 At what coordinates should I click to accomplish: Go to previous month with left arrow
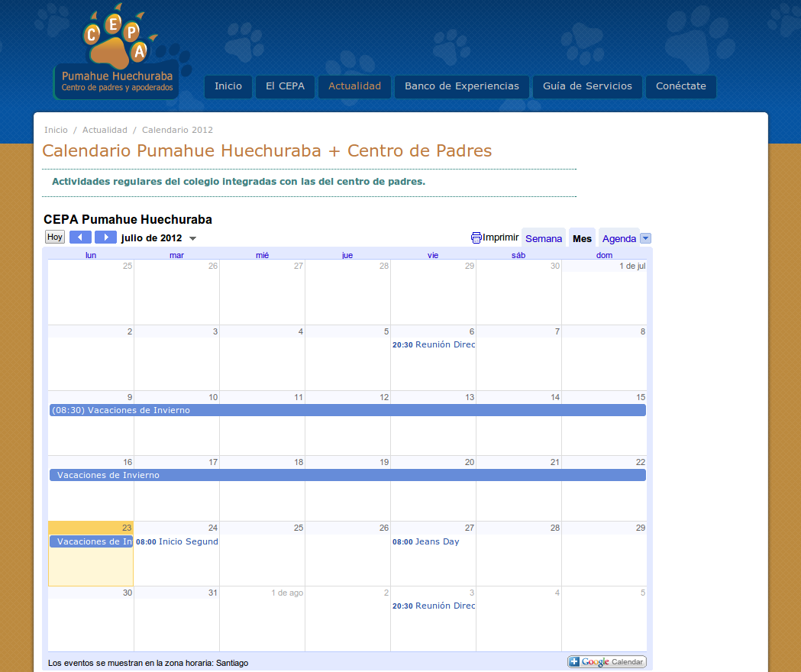point(80,237)
